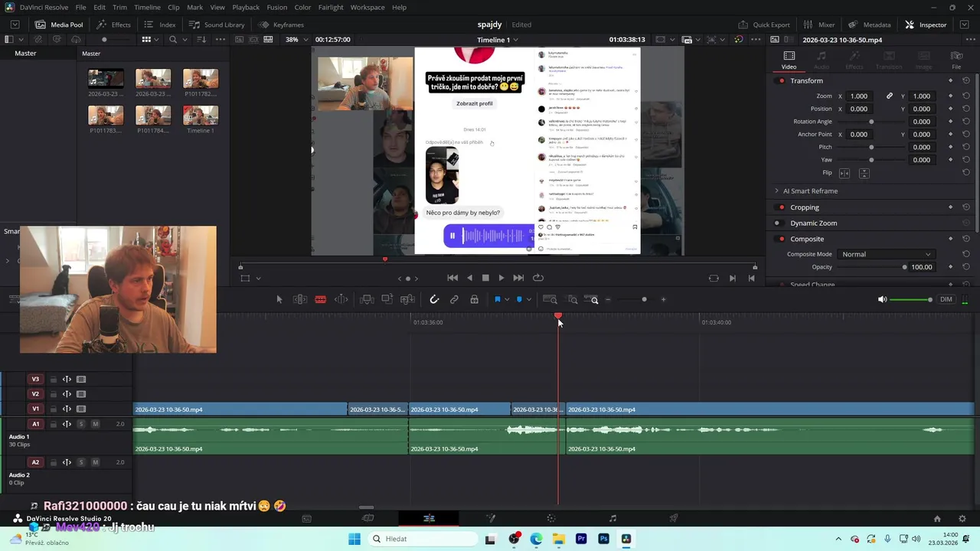The image size is (980, 551).
Task: Click Quick Export
Action: click(x=763, y=24)
